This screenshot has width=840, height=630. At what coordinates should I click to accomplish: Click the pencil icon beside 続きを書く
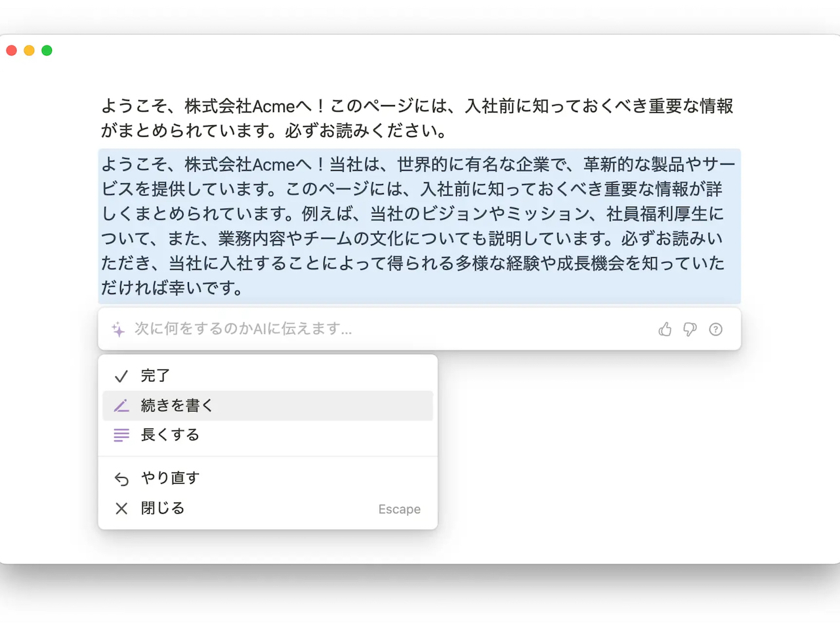121,406
